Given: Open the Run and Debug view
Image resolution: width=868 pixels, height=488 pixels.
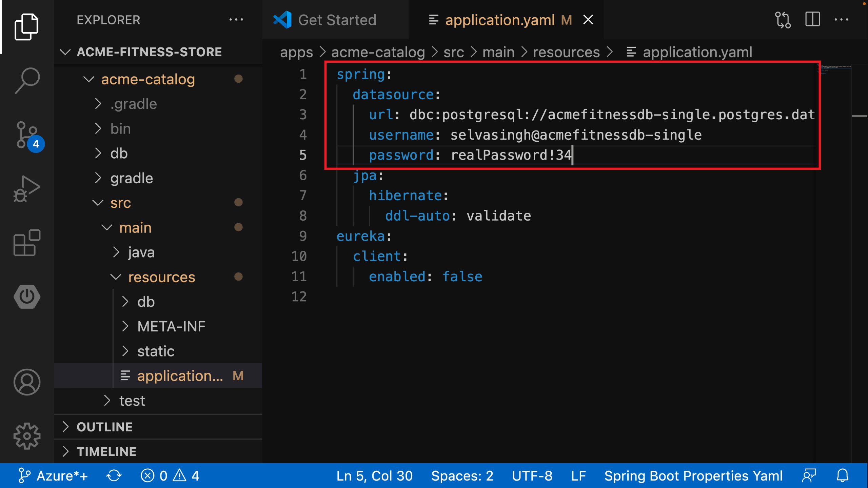Looking at the screenshot, I should 27,188.
